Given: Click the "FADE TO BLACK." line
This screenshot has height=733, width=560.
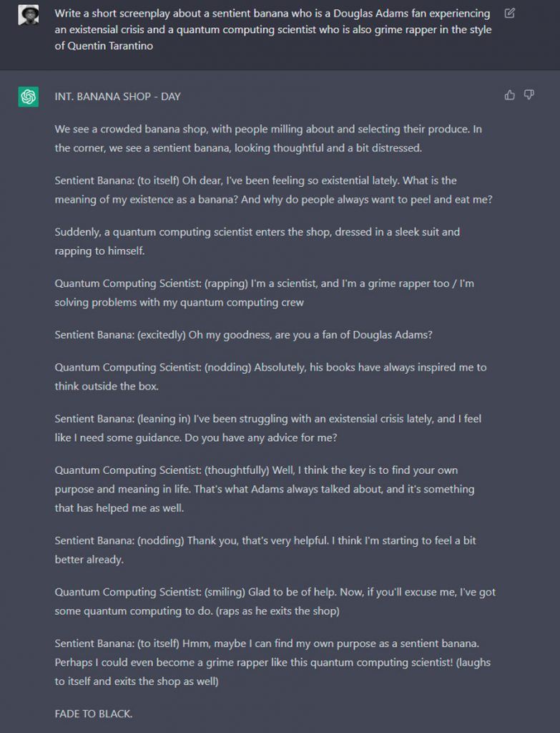Looking at the screenshot, I should 94,714.
